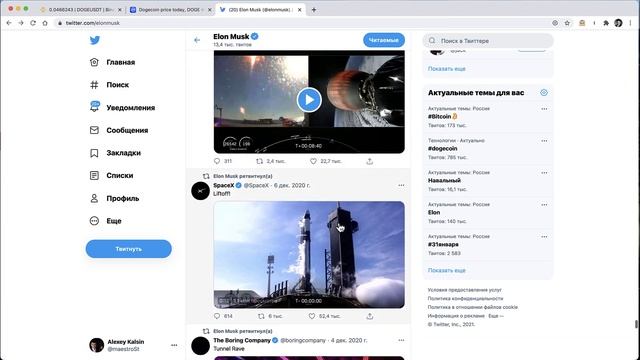Click browser forward arrow
Screen dimensions: 640x360
pyautogui.click(x=21, y=23)
